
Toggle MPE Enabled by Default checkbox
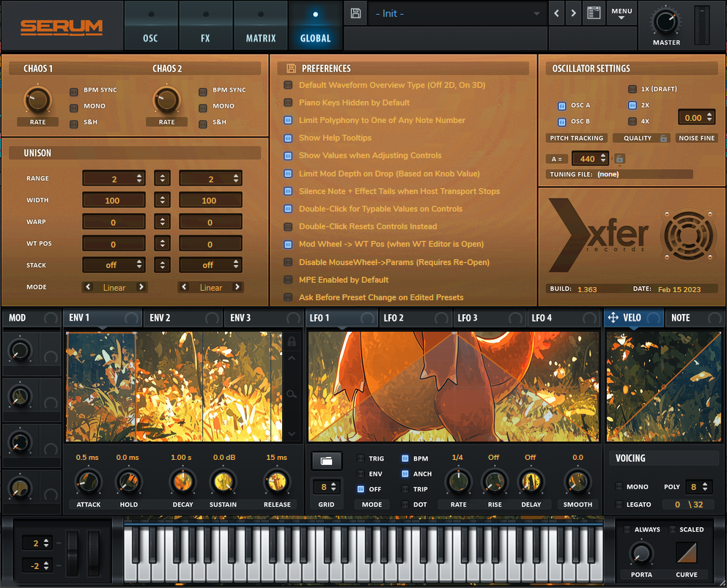click(x=288, y=280)
